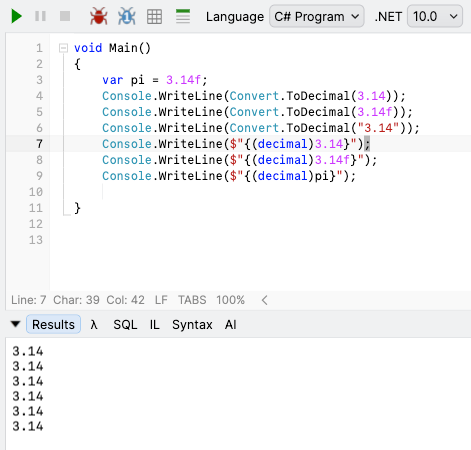Collapse the results panel with black triangle
This screenshot has width=471, height=450.
coord(15,324)
